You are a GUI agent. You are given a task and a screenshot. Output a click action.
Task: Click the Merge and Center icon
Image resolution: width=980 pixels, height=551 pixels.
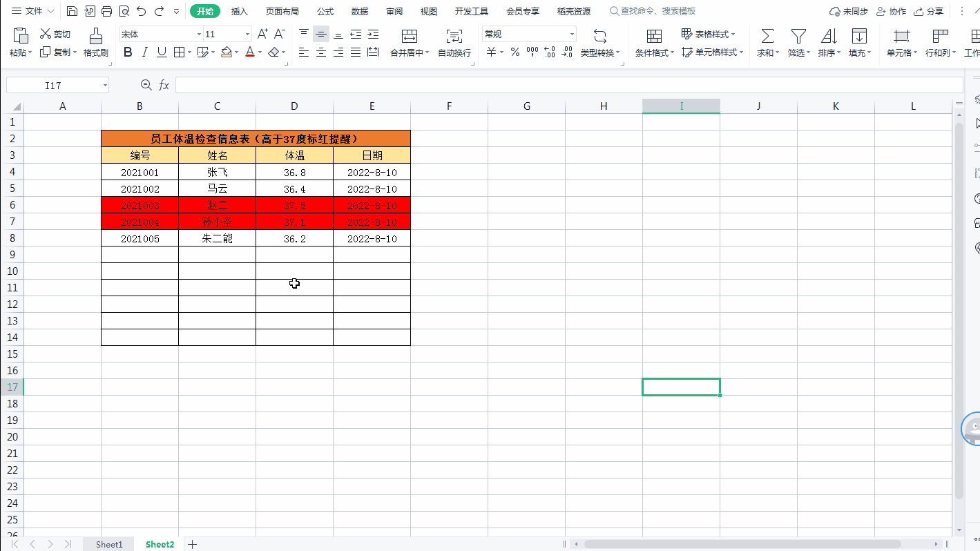[x=410, y=36]
